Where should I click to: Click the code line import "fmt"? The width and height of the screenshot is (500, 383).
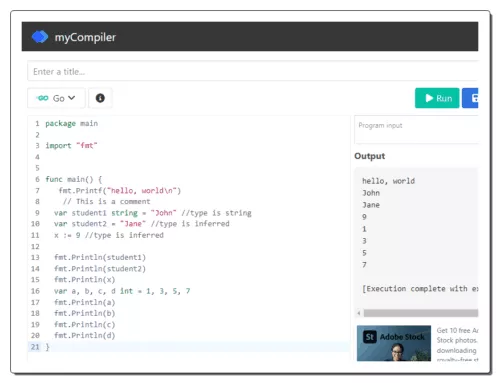coord(71,146)
